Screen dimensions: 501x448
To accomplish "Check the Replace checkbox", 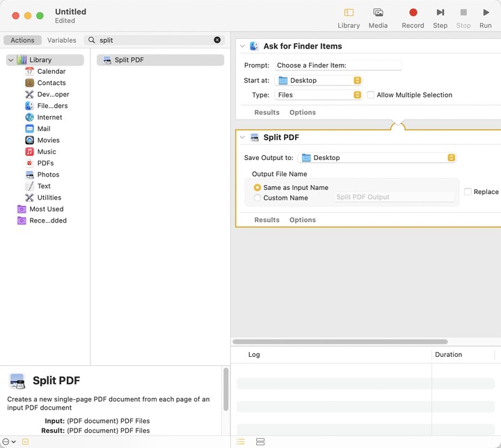I will pyautogui.click(x=468, y=192).
